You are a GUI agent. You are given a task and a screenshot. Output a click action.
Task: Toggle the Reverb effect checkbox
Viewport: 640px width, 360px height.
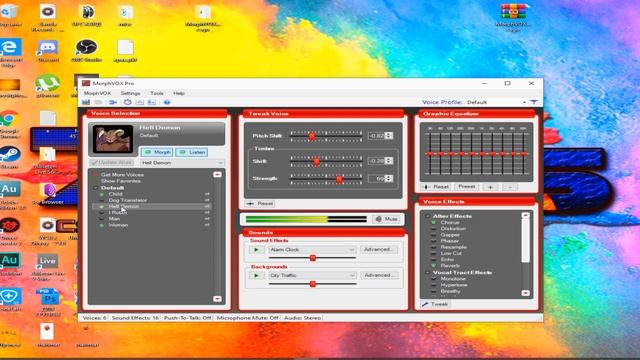(x=434, y=265)
